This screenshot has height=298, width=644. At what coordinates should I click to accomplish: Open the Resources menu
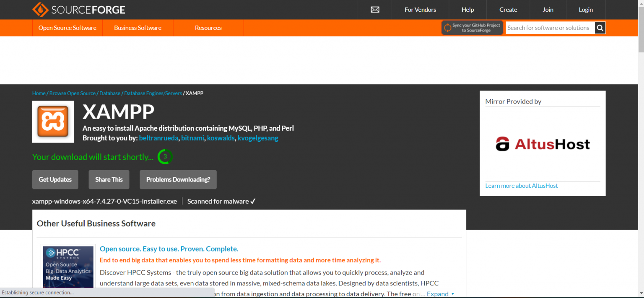(x=208, y=28)
